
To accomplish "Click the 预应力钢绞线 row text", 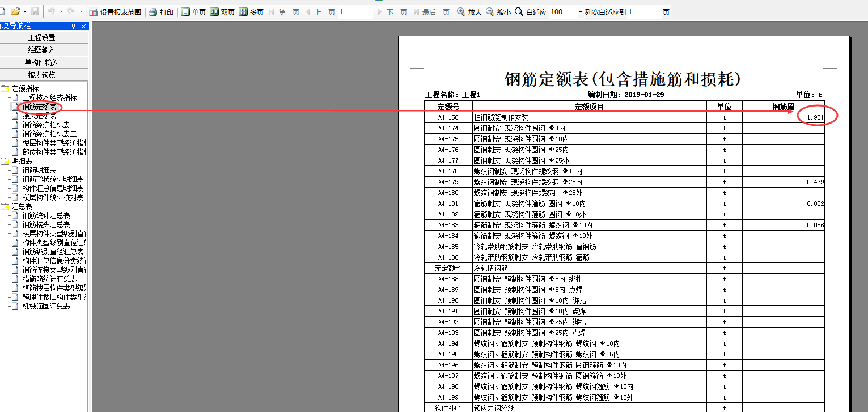I will [494, 408].
